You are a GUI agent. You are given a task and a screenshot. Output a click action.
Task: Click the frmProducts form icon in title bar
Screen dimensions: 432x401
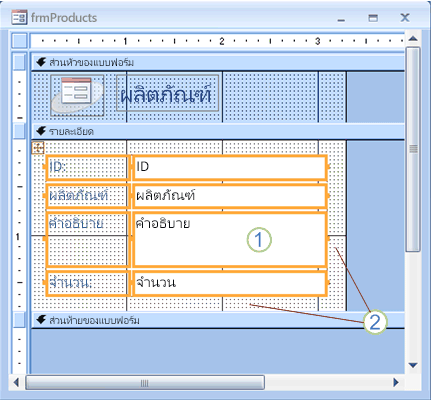click(19, 17)
